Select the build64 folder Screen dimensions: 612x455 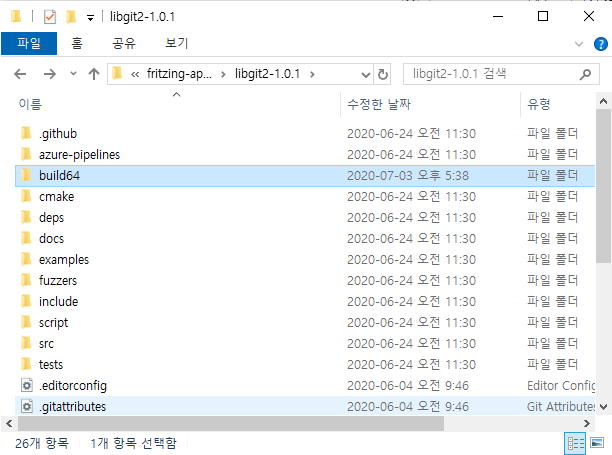tap(305, 176)
